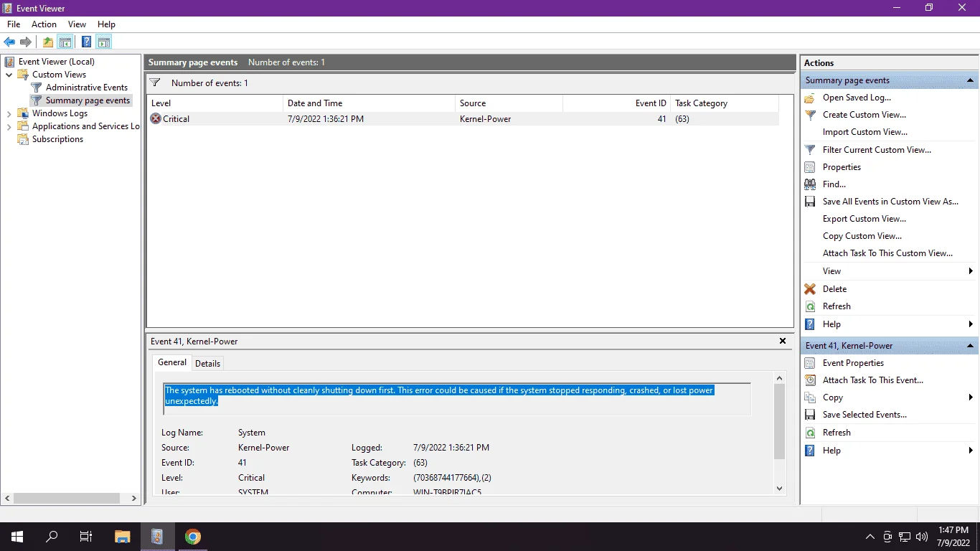Choose Export Custom View action
The height and width of the screenshot is (551, 980).
[864, 219]
